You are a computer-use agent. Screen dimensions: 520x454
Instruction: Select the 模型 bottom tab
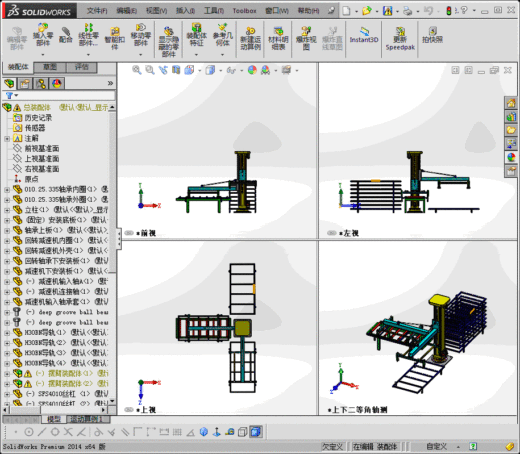coord(54,419)
